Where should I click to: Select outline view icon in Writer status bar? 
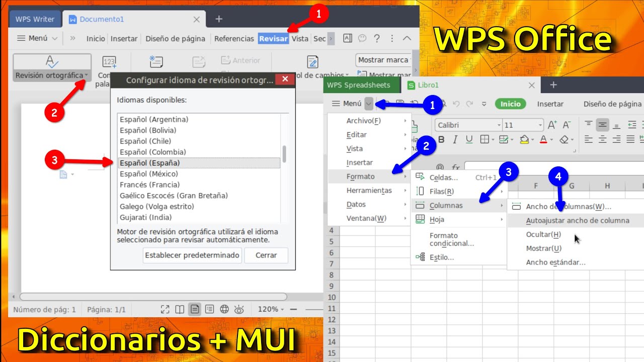[209, 309]
